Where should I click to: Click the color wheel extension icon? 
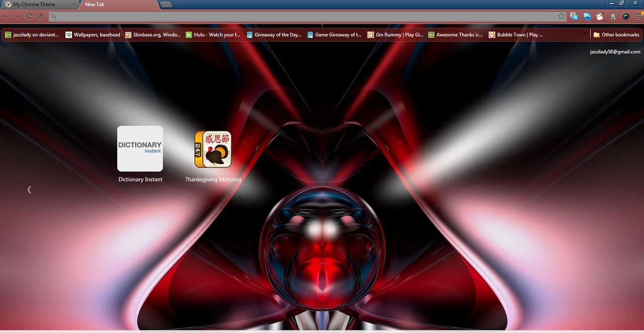click(x=626, y=17)
